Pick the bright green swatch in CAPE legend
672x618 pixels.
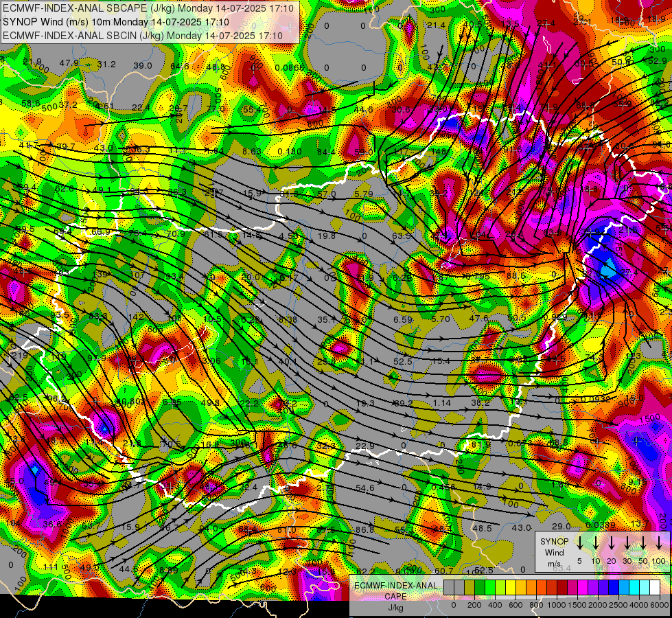click(x=490, y=587)
